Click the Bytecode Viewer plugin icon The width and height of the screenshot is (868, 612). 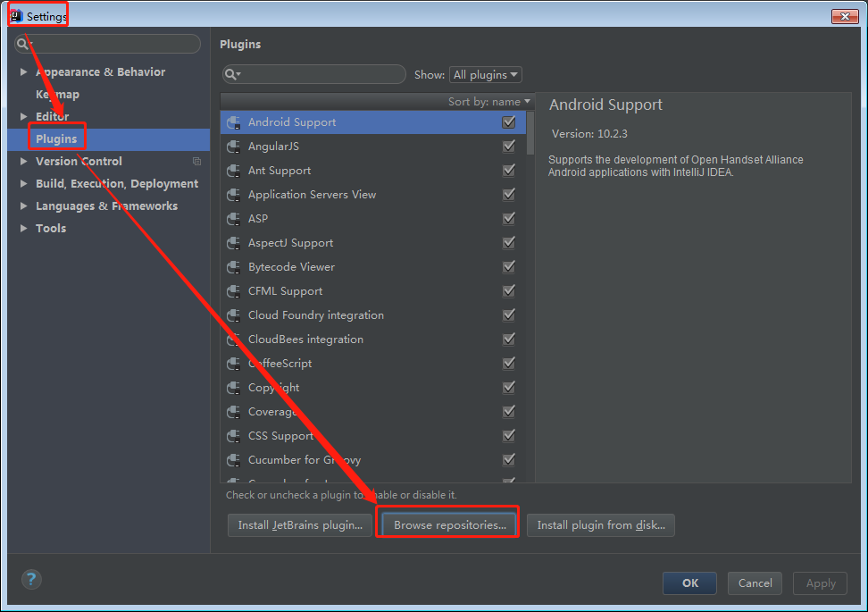pyautogui.click(x=233, y=267)
